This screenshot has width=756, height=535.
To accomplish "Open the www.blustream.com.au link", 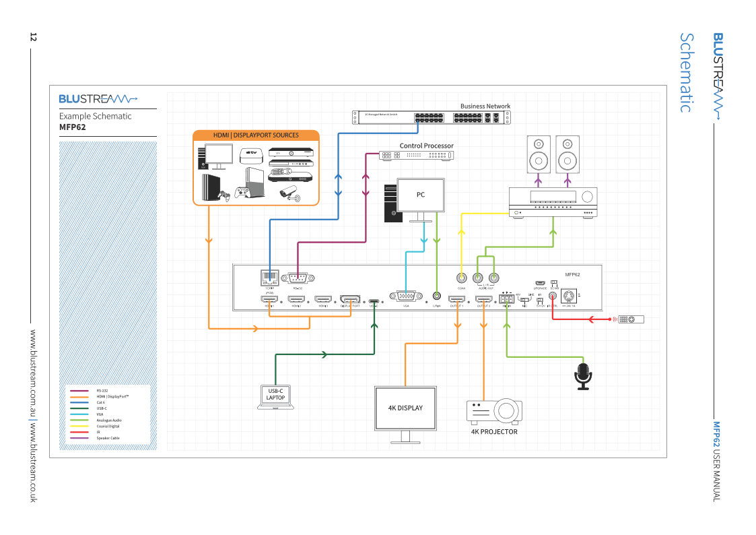I will click(33, 373).
